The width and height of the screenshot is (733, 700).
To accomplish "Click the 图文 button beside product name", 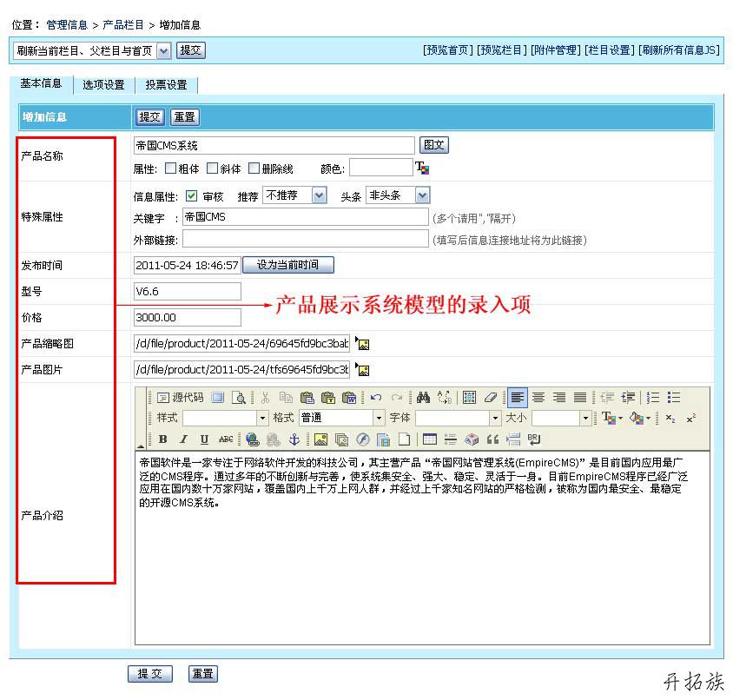I will [434, 145].
